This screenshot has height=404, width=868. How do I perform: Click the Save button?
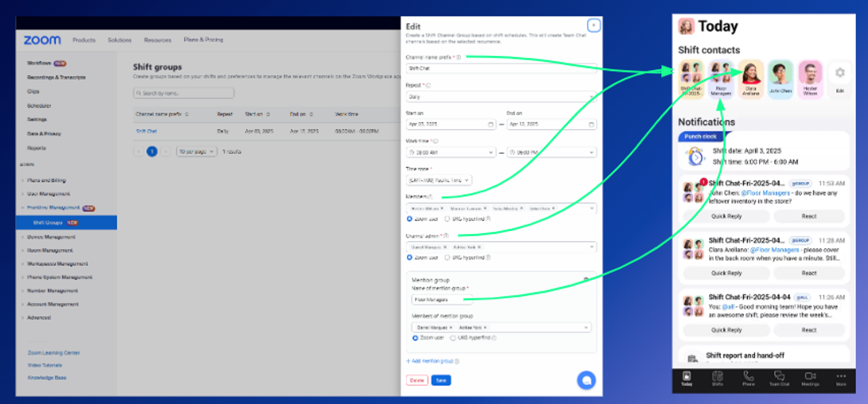(x=441, y=381)
